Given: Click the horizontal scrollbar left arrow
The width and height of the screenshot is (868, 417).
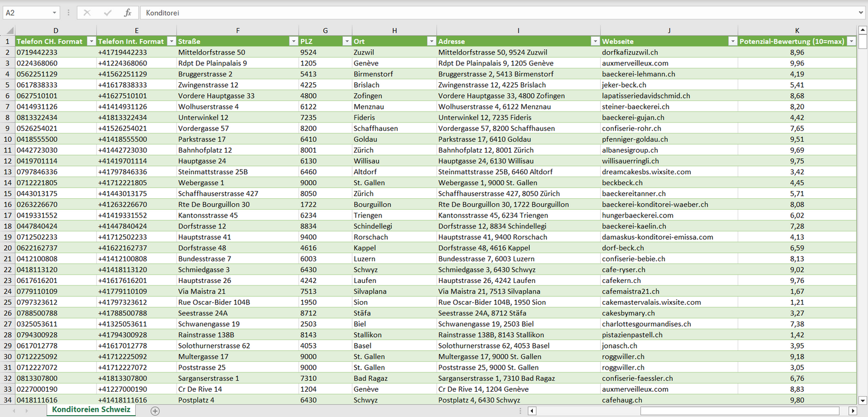Looking at the screenshot, I should click(532, 411).
